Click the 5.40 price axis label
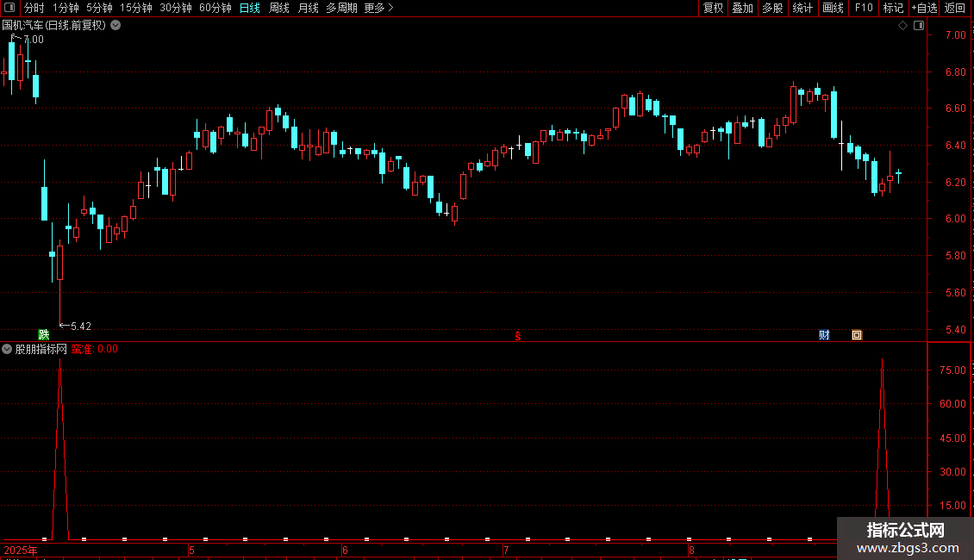 tap(955, 330)
